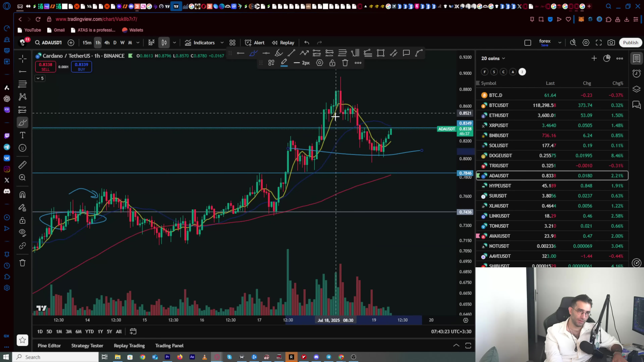Click the 0.8339 BUY button
644x362 pixels.
point(82,67)
